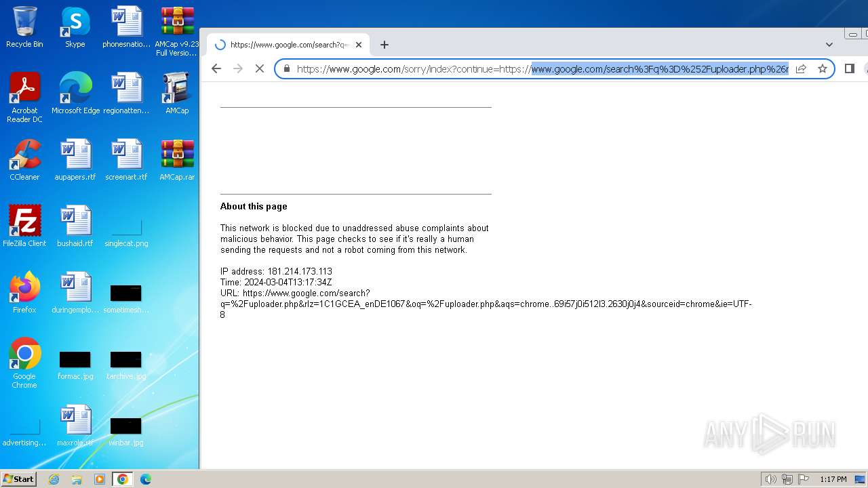The height and width of the screenshot is (488, 868).
Task: Open the Windows Start menu
Action: coord(19,479)
